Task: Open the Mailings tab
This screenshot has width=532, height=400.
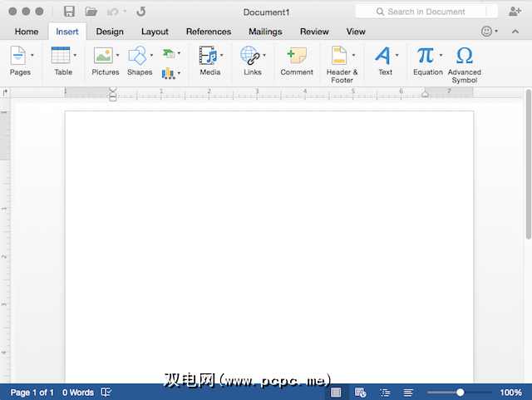Action: tap(265, 32)
